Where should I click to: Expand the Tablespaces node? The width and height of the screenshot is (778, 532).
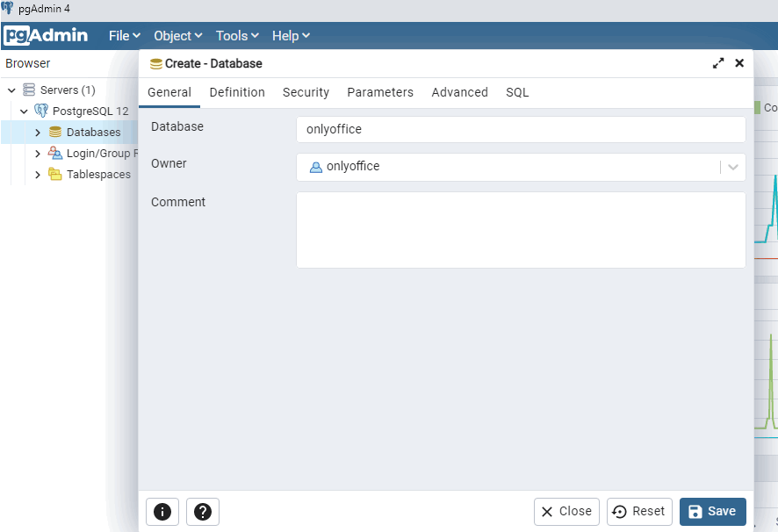pyautogui.click(x=38, y=175)
